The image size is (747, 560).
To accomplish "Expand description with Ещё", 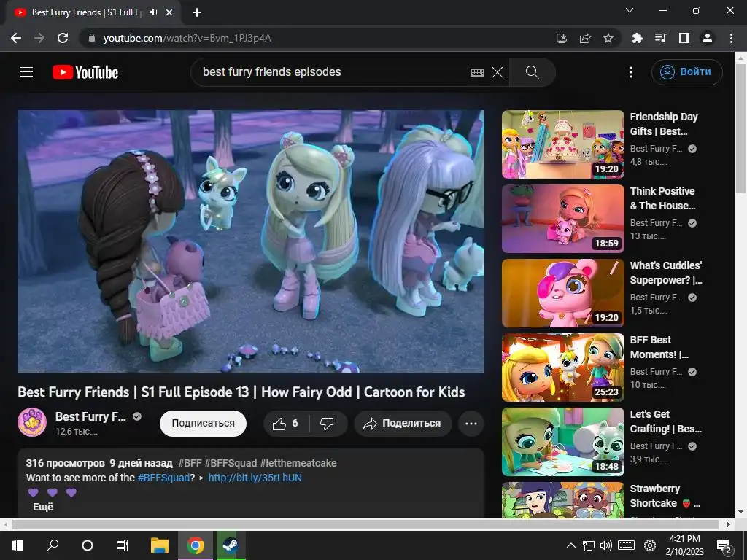I will (43, 507).
